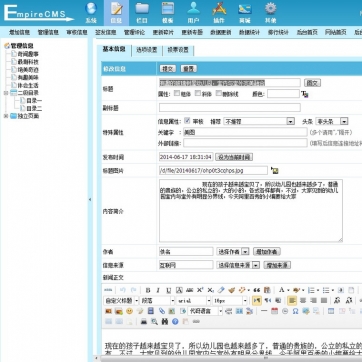Click the Underline U icon in editor

(169, 290)
